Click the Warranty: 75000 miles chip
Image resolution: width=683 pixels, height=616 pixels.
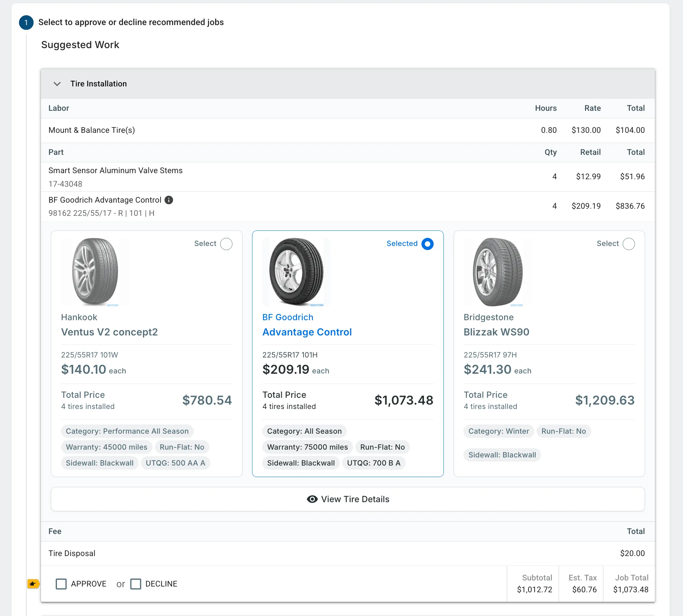(308, 447)
